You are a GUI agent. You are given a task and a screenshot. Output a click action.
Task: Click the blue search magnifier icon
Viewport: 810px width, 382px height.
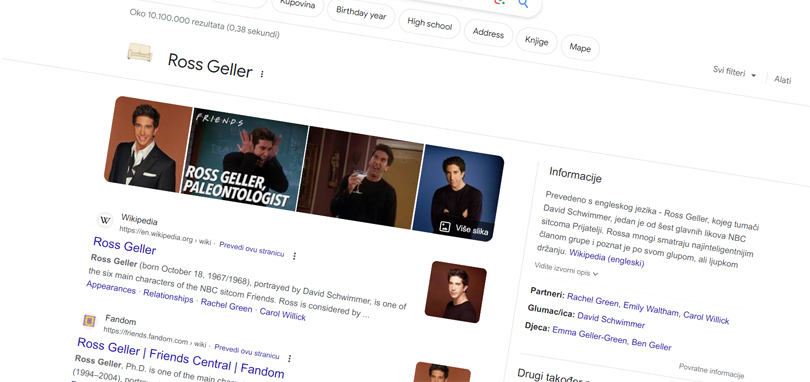click(523, 4)
